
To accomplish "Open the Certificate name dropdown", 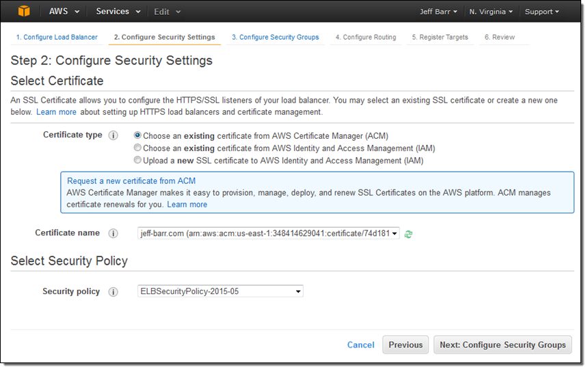I will click(268, 234).
